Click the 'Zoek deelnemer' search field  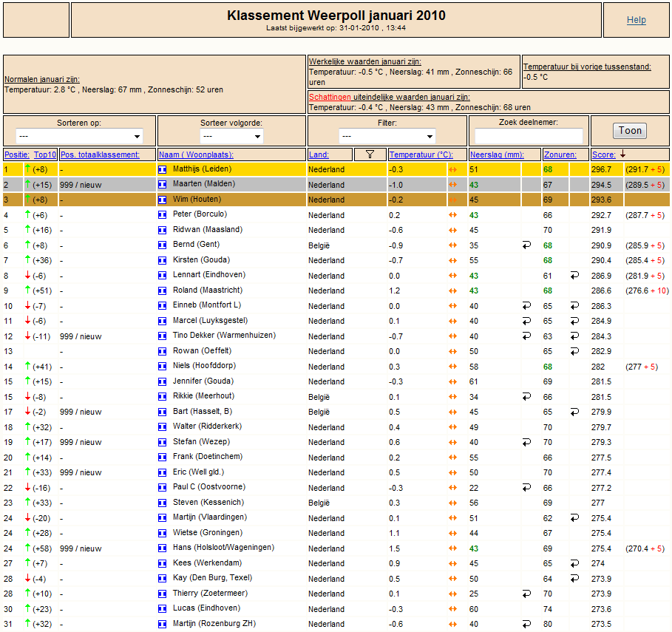(x=529, y=136)
